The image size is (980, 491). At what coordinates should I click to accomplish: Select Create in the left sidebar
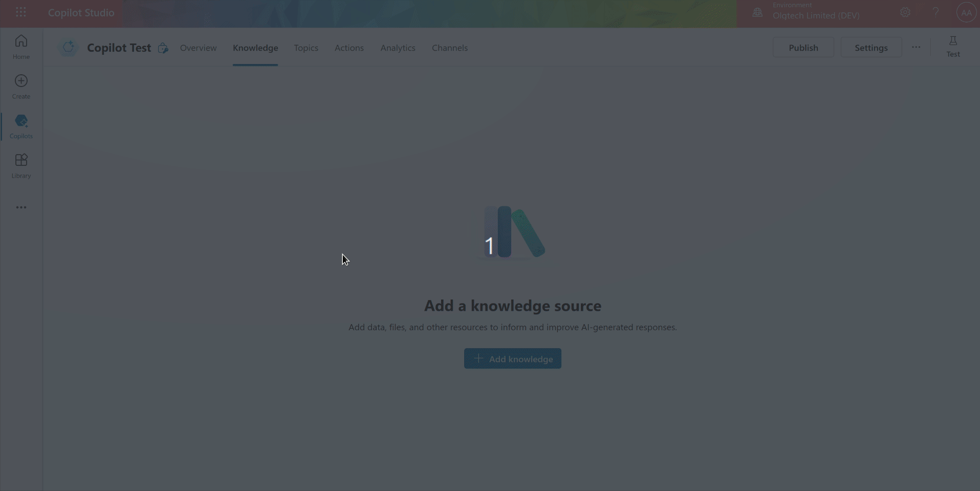20,86
